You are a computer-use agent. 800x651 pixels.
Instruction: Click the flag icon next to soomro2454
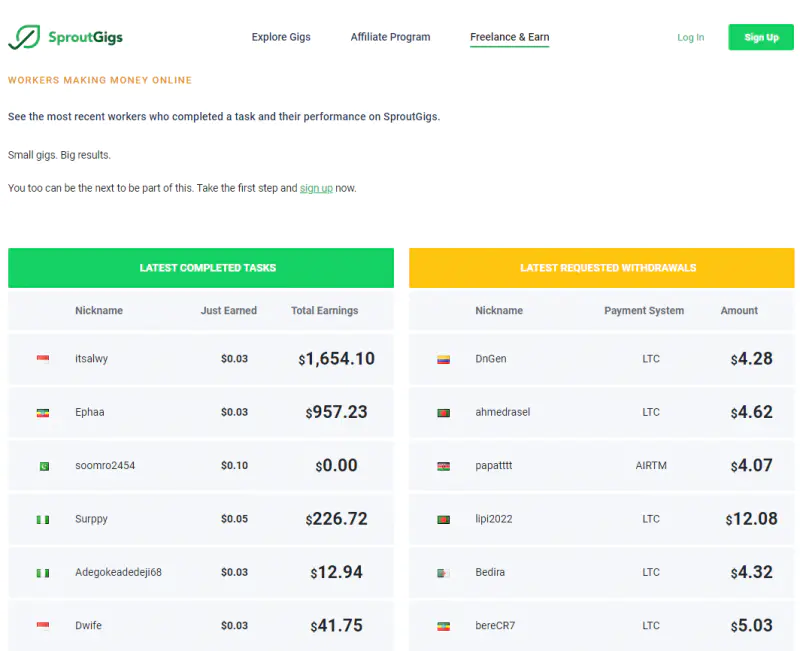tap(43, 466)
